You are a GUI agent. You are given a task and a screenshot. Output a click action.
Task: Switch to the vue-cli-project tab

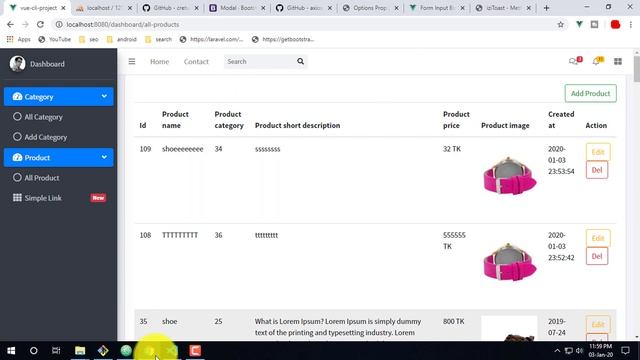point(37,8)
